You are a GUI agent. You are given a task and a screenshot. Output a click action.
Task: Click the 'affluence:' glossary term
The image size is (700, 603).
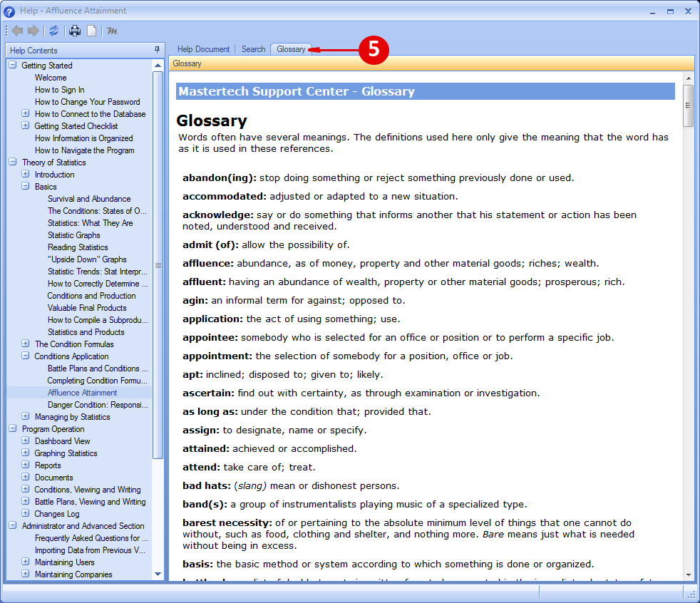[x=208, y=263]
